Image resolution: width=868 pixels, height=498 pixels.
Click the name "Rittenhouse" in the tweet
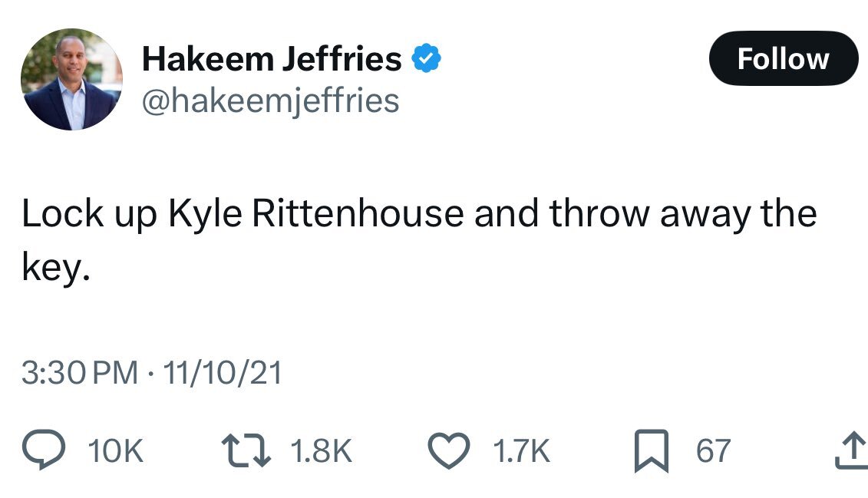[x=358, y=214]
